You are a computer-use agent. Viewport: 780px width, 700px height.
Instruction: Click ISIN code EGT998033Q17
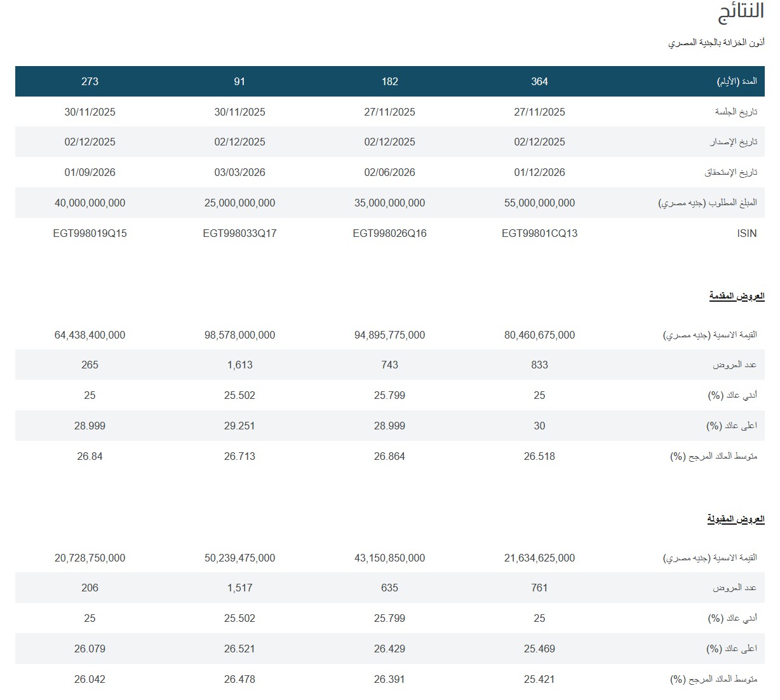[x=239, y=233]
